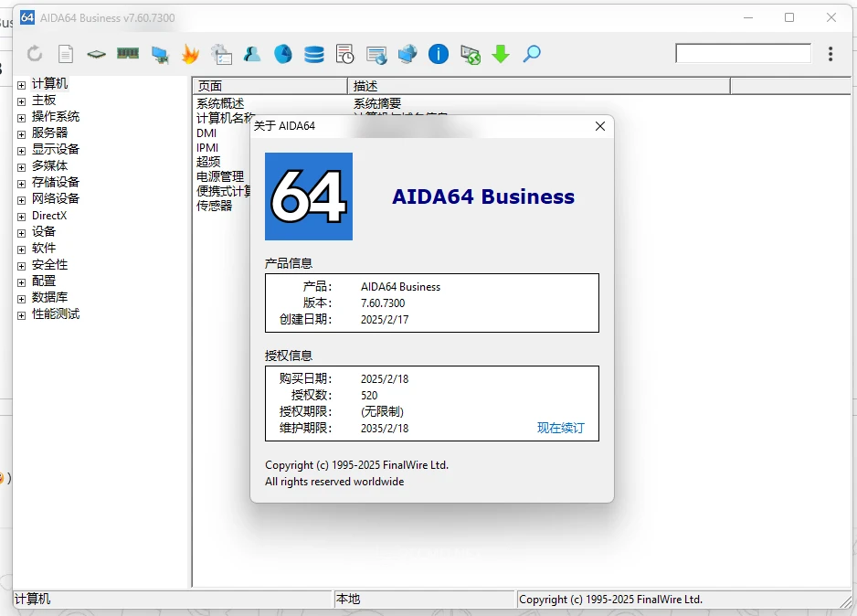The image size is (857, 616).
Task: Select the IPMI list row
Action: 207,147
